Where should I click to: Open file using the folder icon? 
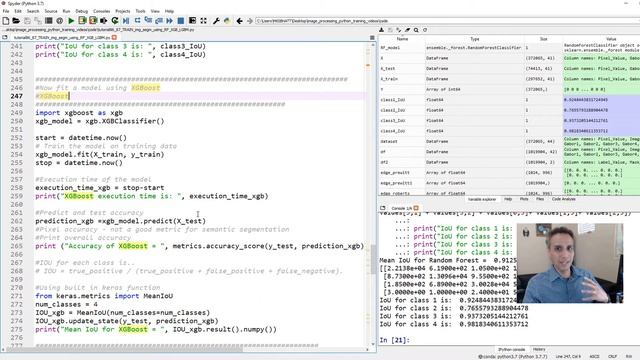(x=16, y=20)
